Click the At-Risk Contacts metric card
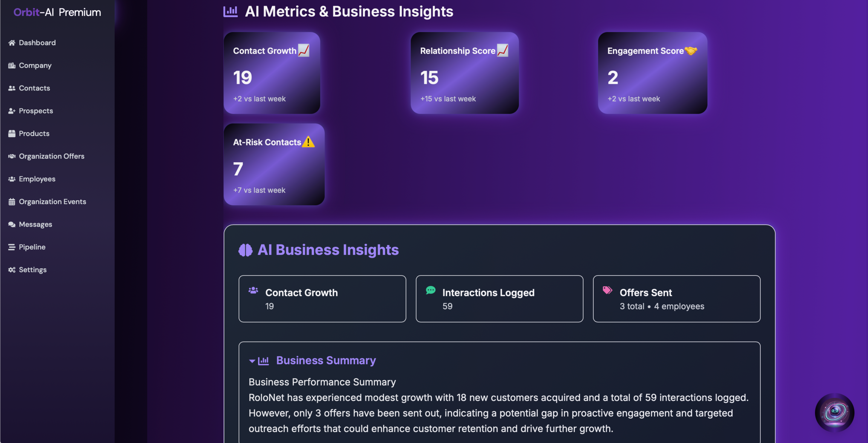868x443 pixels. 274,164
